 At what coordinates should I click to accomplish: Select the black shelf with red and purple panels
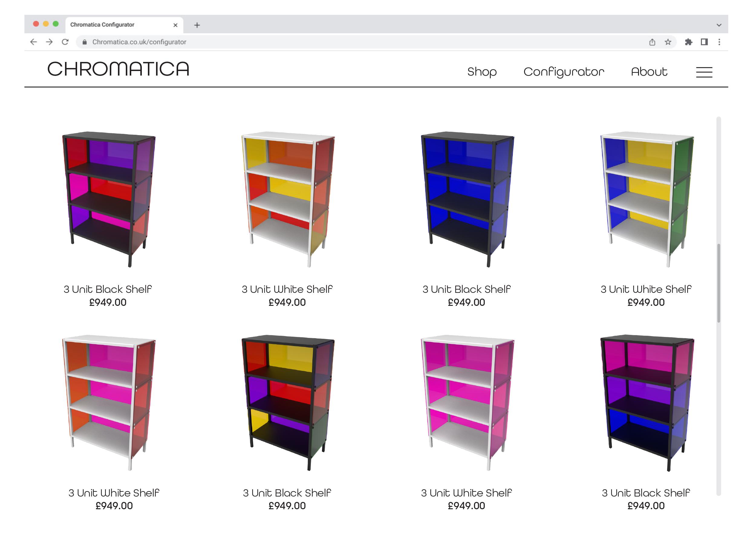point(109,199)
